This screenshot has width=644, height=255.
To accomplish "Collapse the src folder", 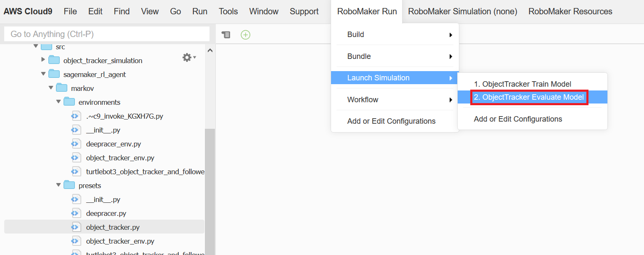I will coord(36,47).
